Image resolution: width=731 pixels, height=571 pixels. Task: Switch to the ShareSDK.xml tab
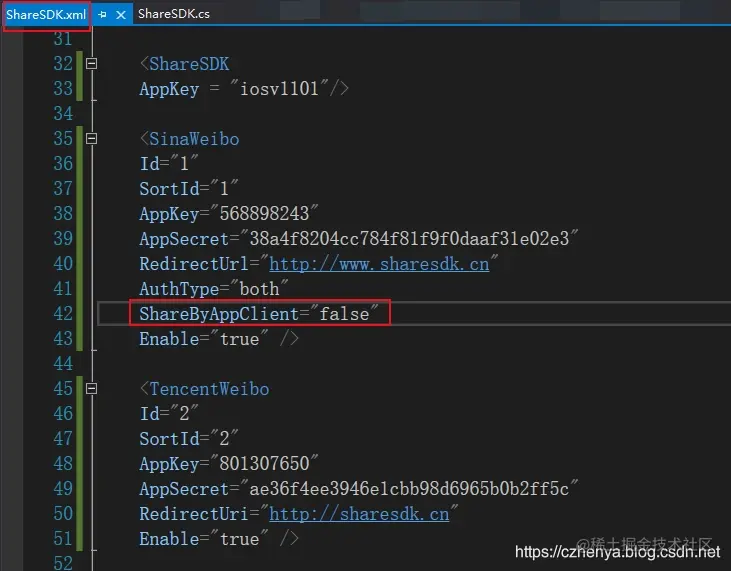(46, 14)
